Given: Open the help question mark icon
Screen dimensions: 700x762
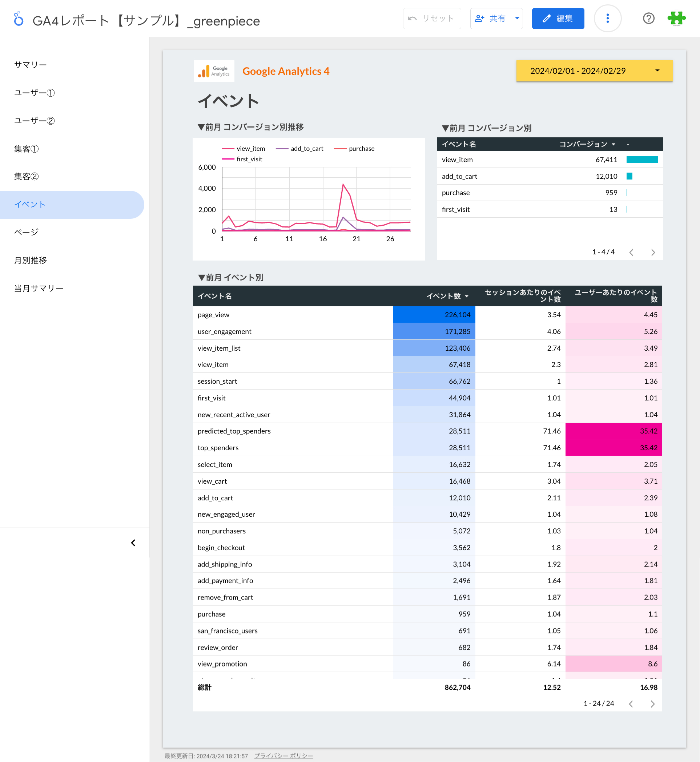Looking at the screenshot, I should coord(648,19).
